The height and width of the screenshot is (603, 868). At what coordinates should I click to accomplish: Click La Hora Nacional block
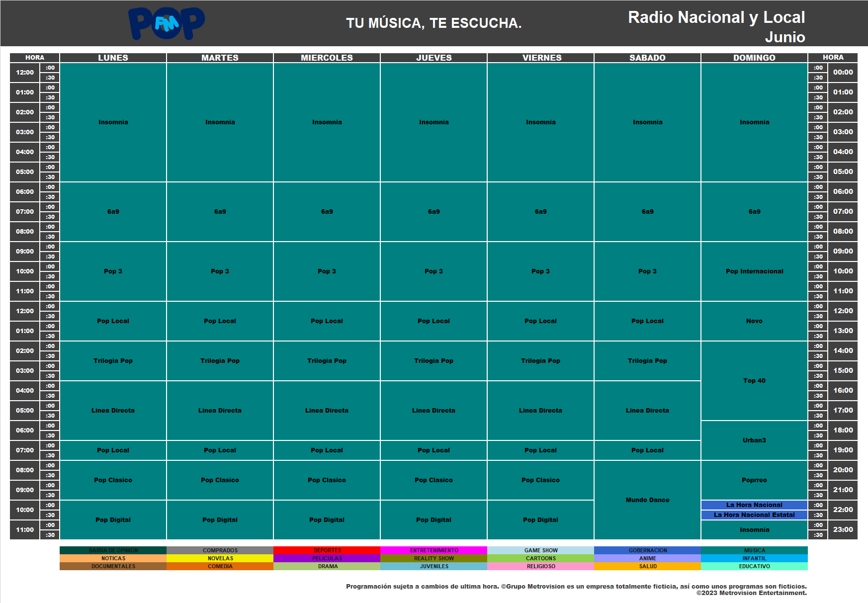coord(754,505)
